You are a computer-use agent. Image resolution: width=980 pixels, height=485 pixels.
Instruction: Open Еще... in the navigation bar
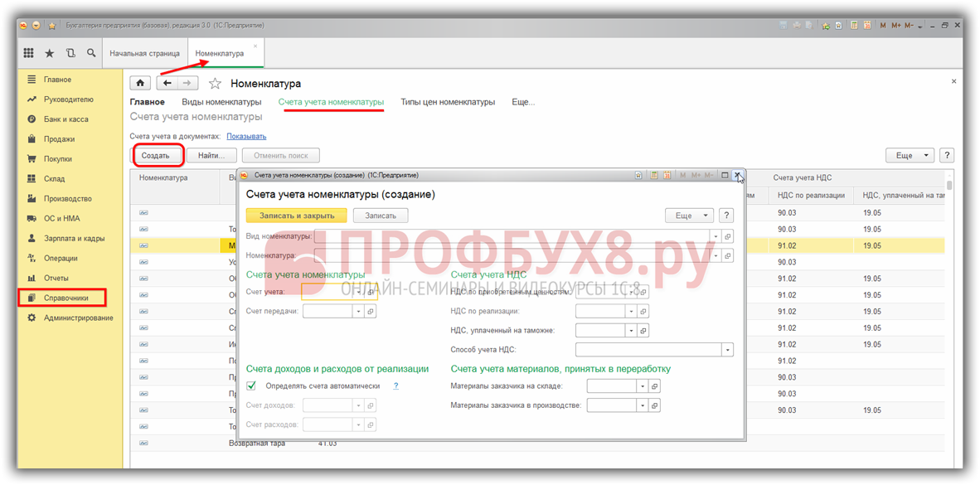(x=523, y=102)
